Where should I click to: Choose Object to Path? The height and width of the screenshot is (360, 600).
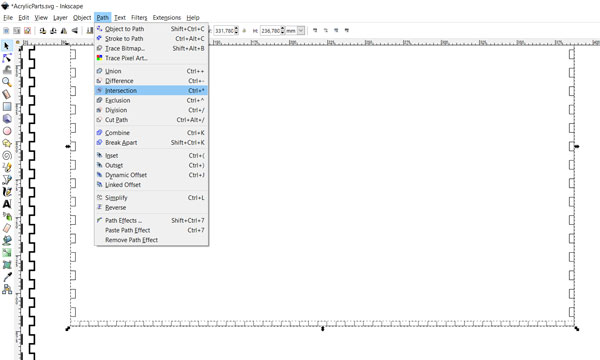[x=151, y=29]
